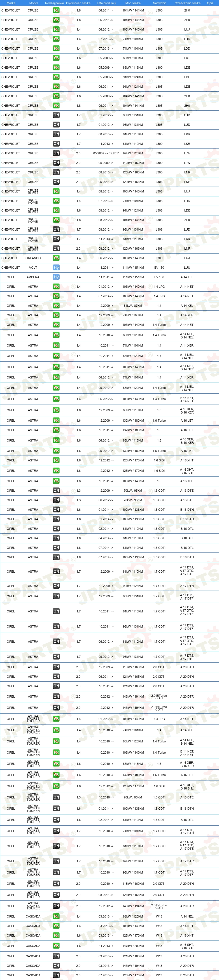Click the ON icon in the Astra Sports Tourer 08.2011 row

point(56,895)
